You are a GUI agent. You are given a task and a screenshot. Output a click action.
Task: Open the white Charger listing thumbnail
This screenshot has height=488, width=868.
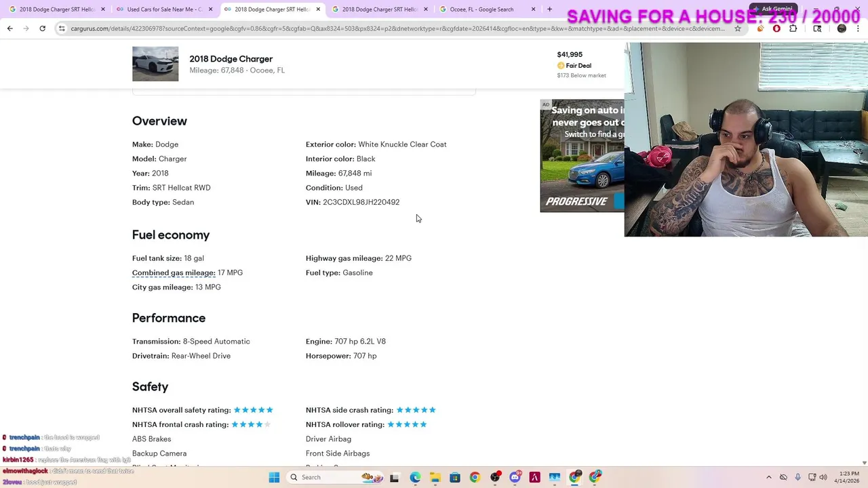155,64
